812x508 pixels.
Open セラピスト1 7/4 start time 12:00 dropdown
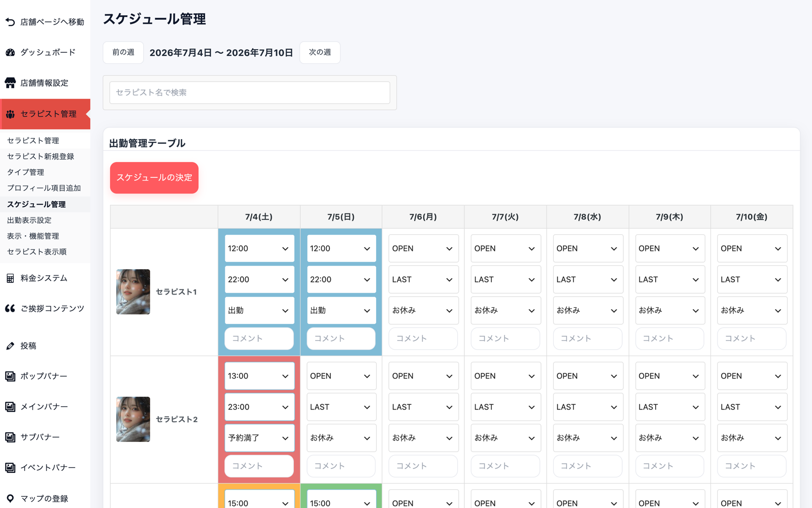pyautogui.click(x=259, y=248)
